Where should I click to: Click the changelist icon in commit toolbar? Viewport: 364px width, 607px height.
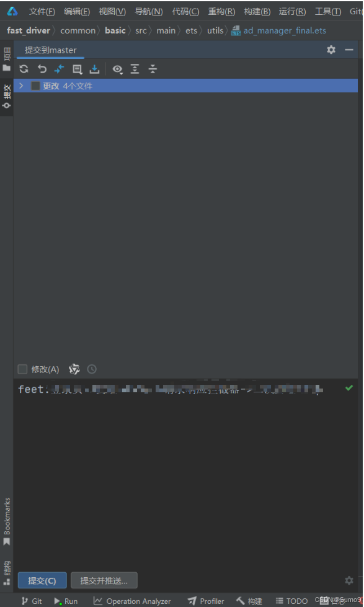click(77, 70)
